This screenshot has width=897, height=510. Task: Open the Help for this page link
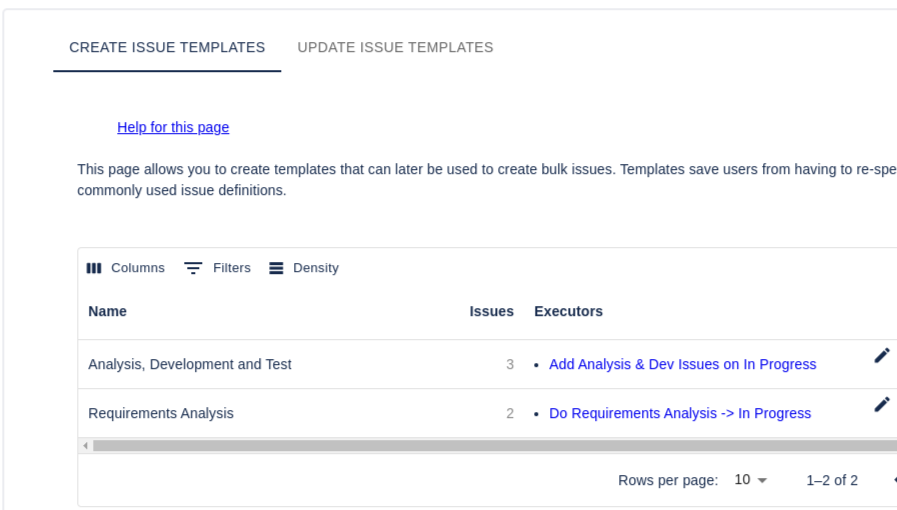(x=173, y=127)
